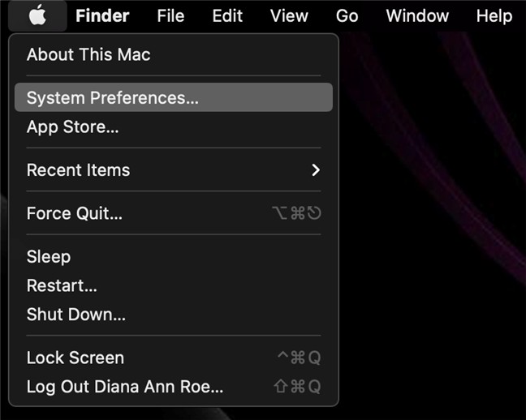This screenshot has height=420, width=526.
Task: Open the Window menu
Action: click(417, 15)
